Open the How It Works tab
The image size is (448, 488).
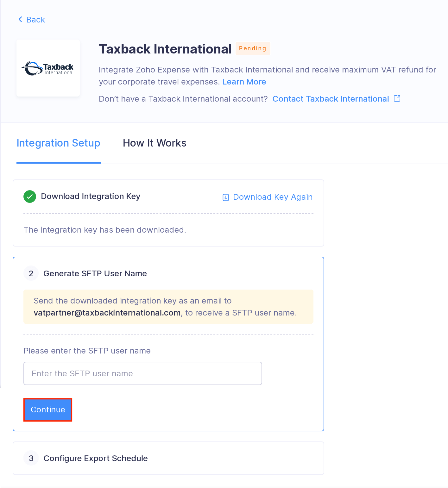pyautogui.click(x=155, y=143)
